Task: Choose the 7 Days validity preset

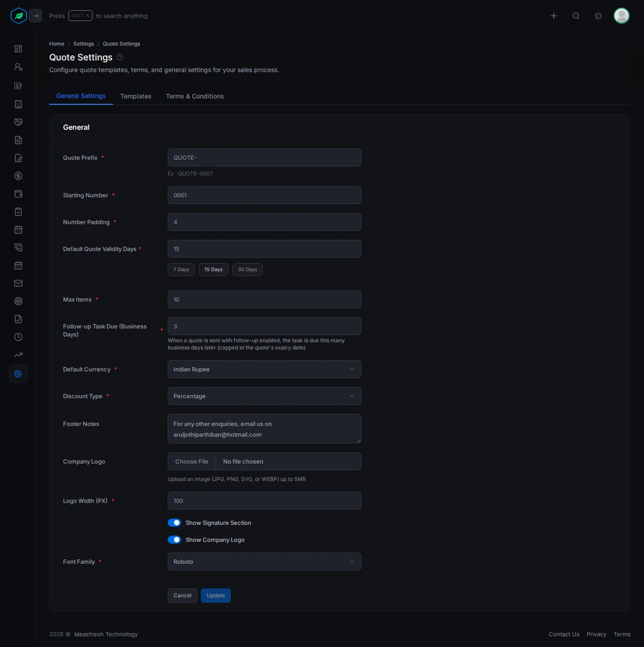Action: pyautogui.click(x=181, y=269)
